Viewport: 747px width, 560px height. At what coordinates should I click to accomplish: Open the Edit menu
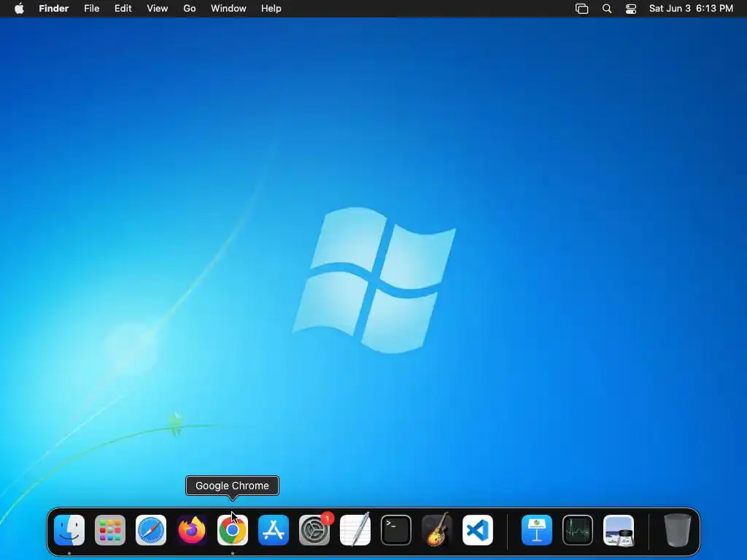123,9
